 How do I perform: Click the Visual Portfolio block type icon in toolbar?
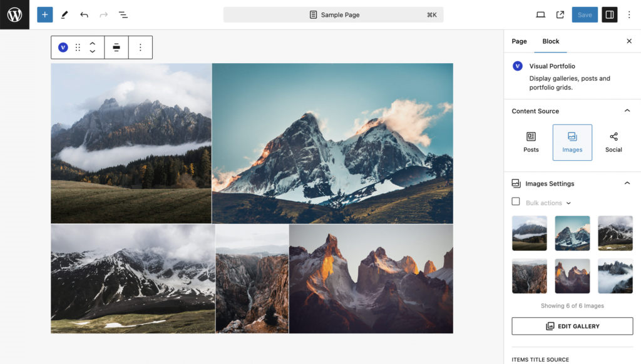click(x=63, y=48)
